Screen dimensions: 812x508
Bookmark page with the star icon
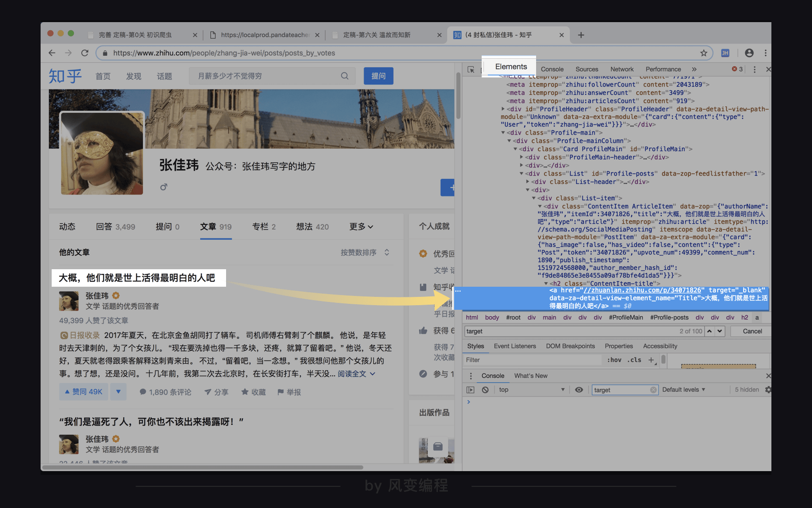(704, 53)
